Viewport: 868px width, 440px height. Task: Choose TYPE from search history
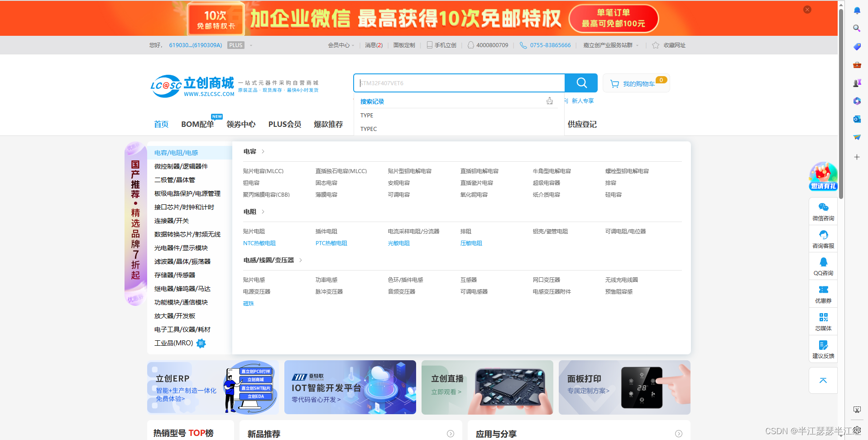point(367,115)
